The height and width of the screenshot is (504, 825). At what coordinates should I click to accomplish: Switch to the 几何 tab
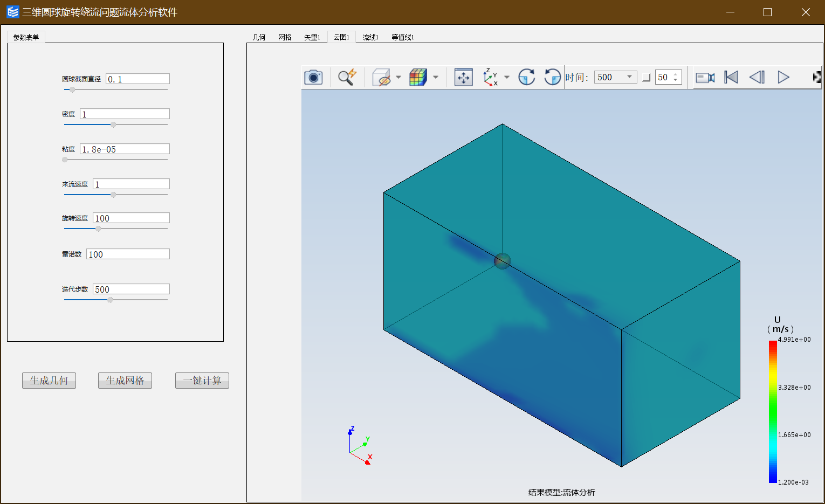pos(259,37)
